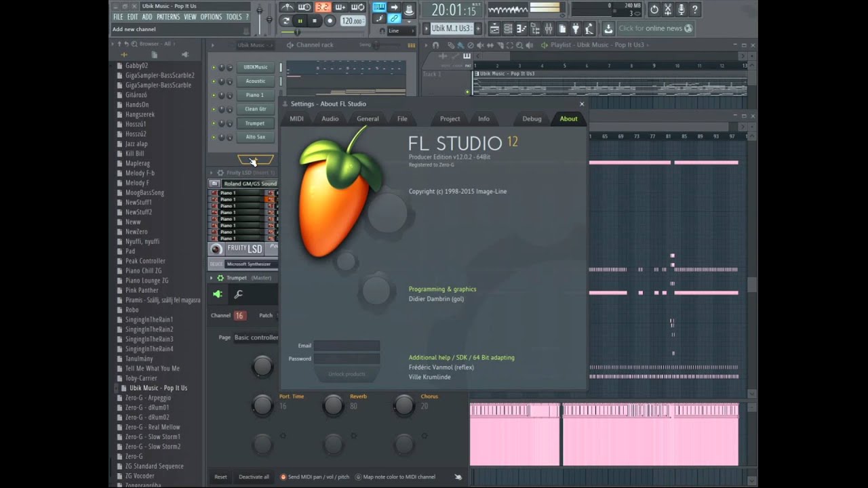Click the online news link
This screenshot has height=488, width=868.
point(655,28)
